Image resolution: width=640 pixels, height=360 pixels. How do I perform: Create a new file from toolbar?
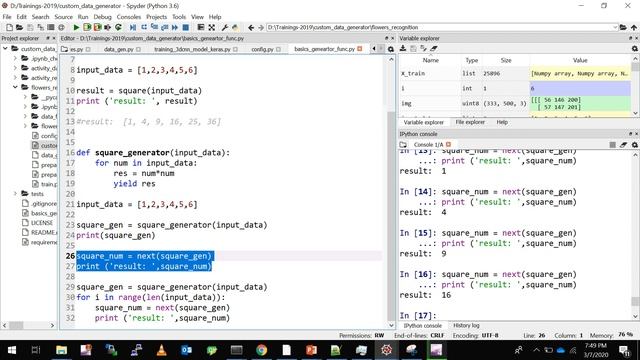9,27
